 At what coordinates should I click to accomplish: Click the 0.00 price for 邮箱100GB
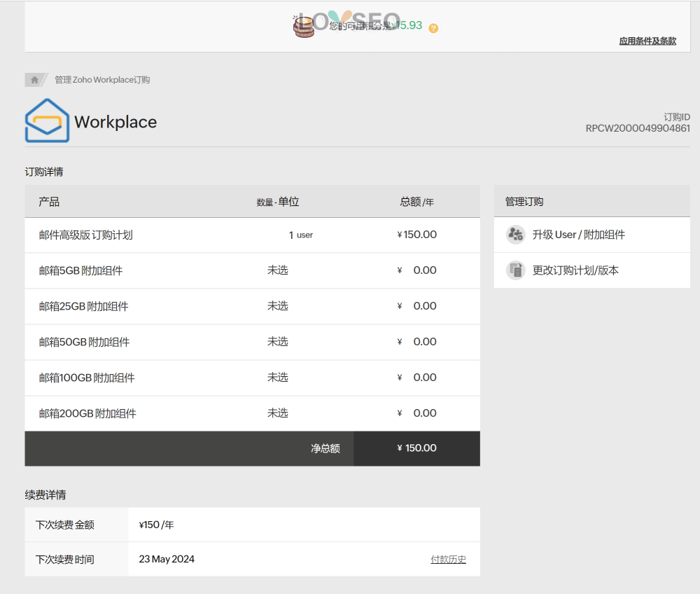425,378
